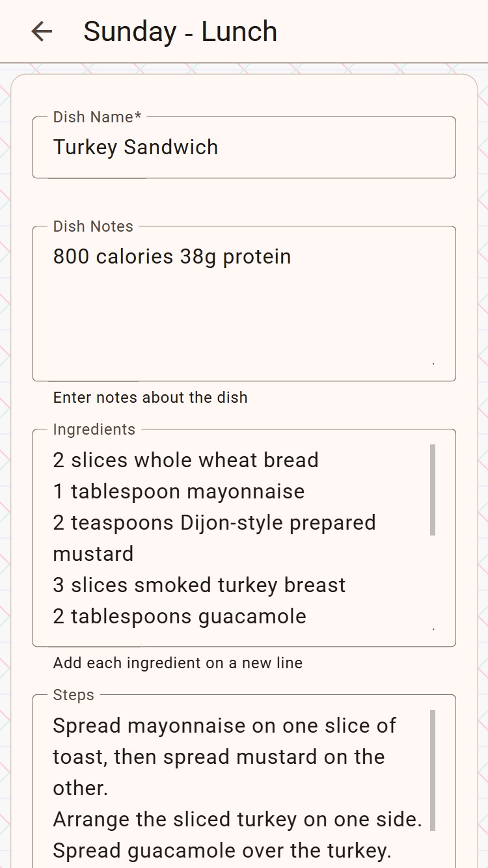Screen dimensions: 488x868
Task: Click "Spread guacamole over the turkey" step
Action: click(x=222, y=851)
